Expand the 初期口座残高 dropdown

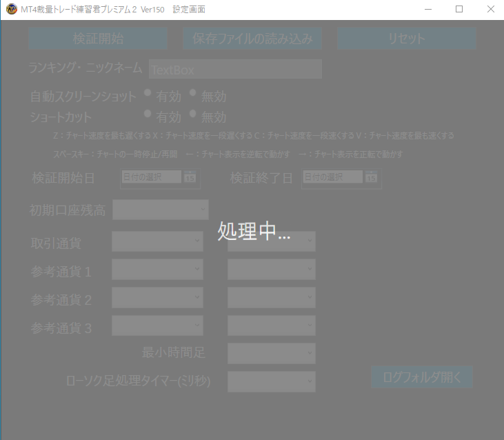[161, 210]
